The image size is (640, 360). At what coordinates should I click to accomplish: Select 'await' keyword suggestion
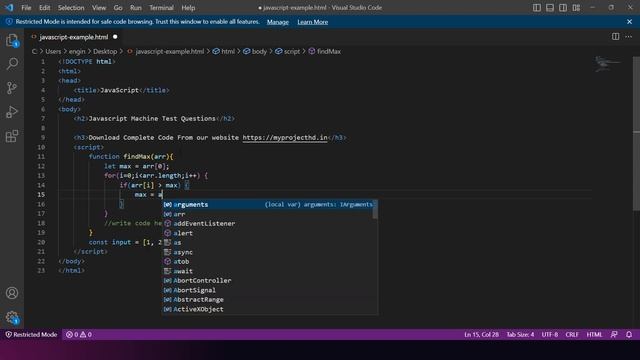[x=267, y=271]
